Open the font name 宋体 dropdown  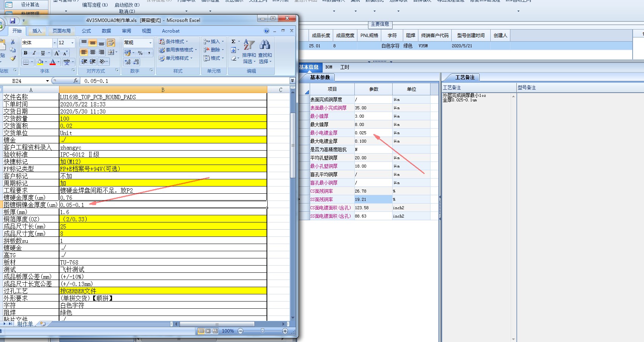55,43
